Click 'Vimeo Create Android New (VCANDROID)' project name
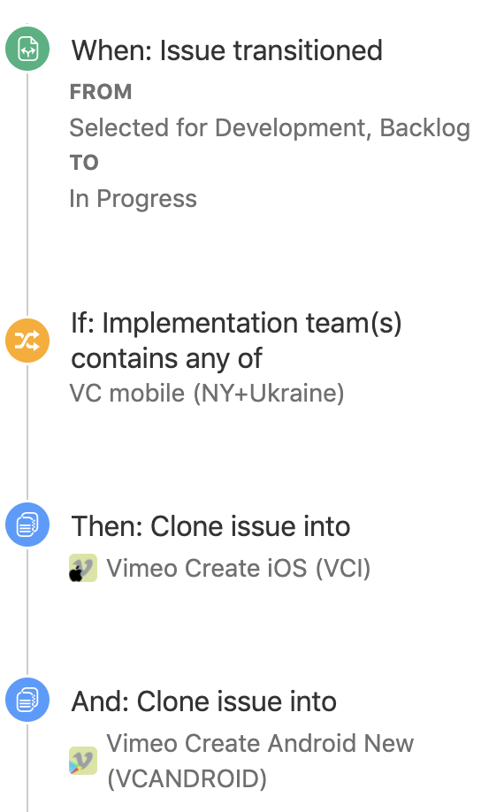This screenshot has width=504, height=812. pyautogui.click(x=260, y=761)
